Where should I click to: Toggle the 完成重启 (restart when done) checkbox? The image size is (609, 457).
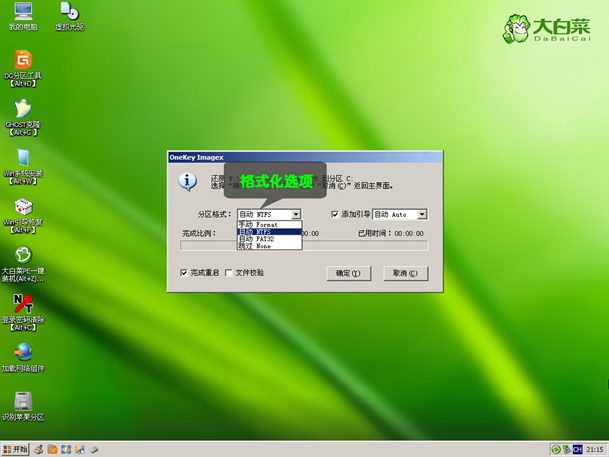pos(184,272)
